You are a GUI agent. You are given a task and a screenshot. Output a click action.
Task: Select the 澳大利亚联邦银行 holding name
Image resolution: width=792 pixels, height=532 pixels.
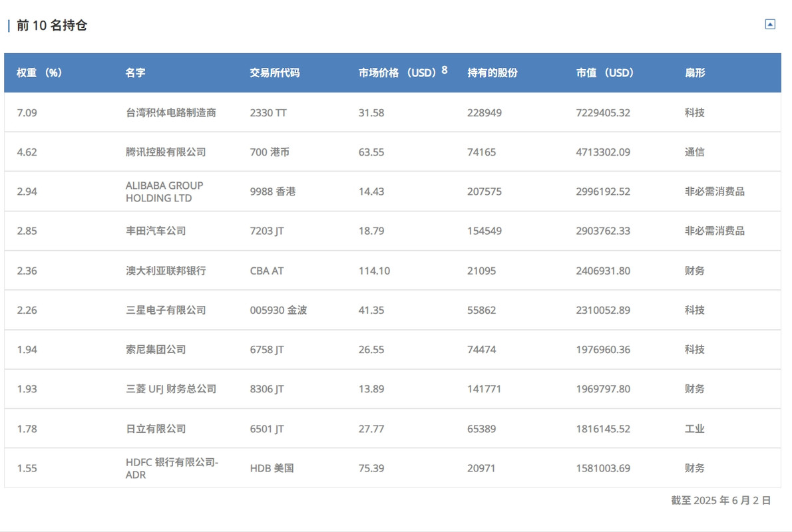point(166,271)
